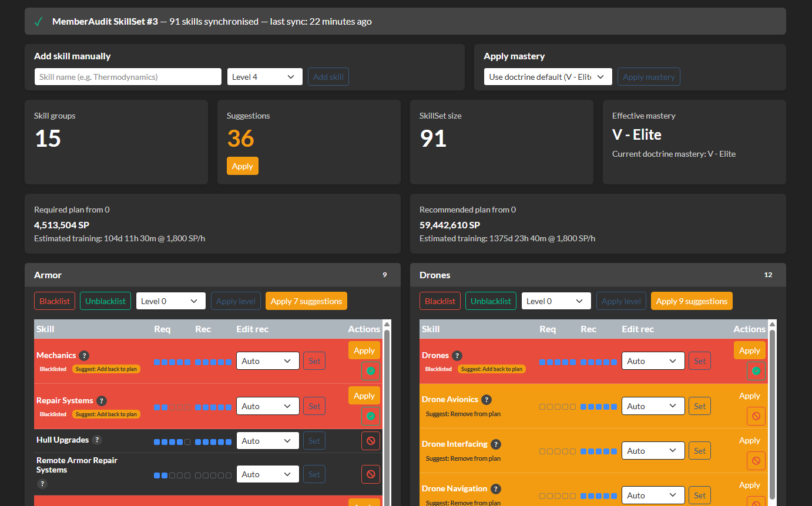Open help icon next to Hull Upgrades
Screen dimensions: 812x506
tap(97, 440)
